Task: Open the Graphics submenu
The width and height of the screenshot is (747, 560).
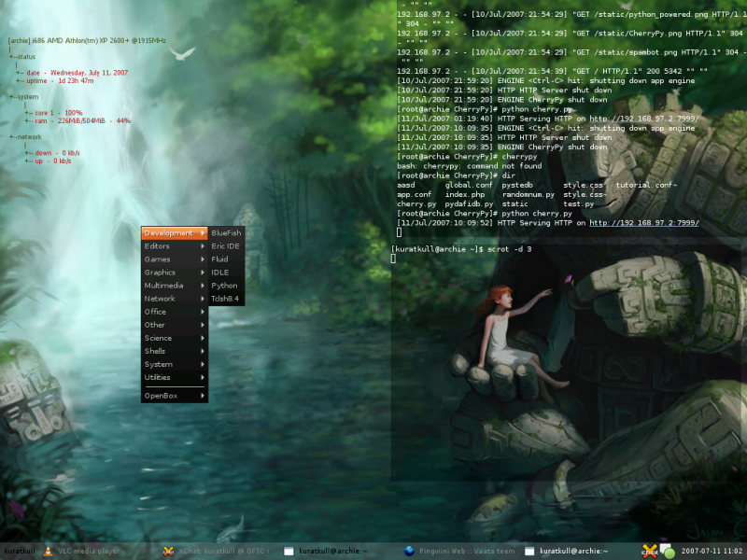Action: 175,273
